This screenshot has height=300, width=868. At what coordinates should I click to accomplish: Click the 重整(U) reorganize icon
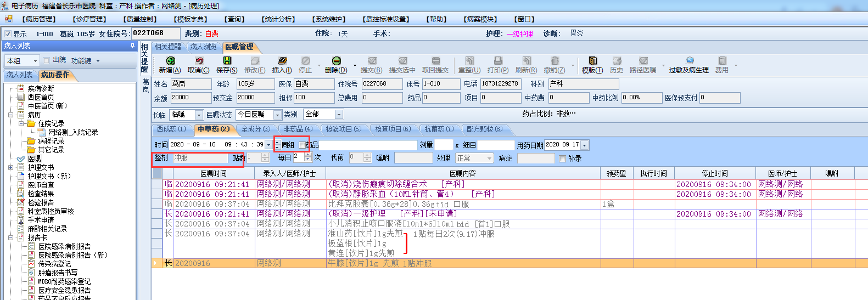pos(469,61)
